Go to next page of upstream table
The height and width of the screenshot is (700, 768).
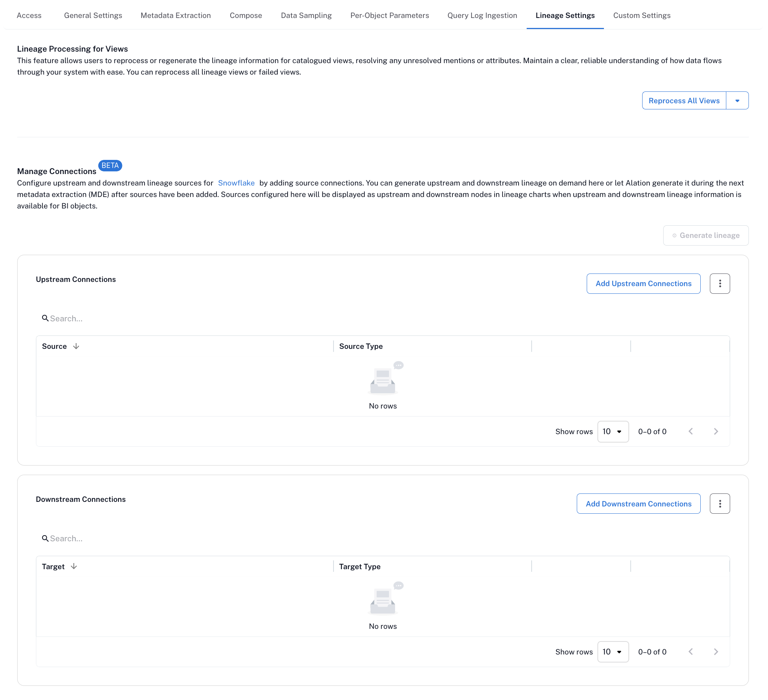pyautogui.click(x=716, y=431)
